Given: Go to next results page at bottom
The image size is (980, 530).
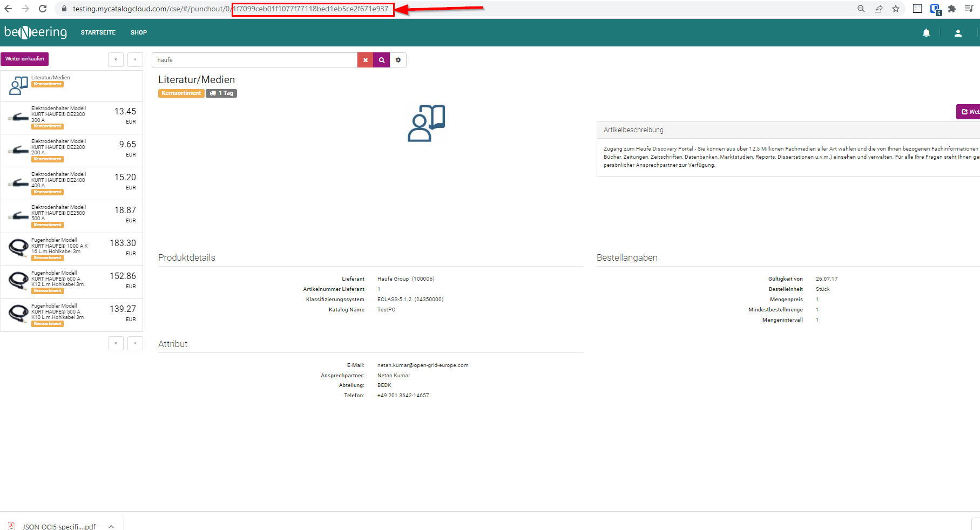Looking at the screenshot, I should click(x=135, y=343).
